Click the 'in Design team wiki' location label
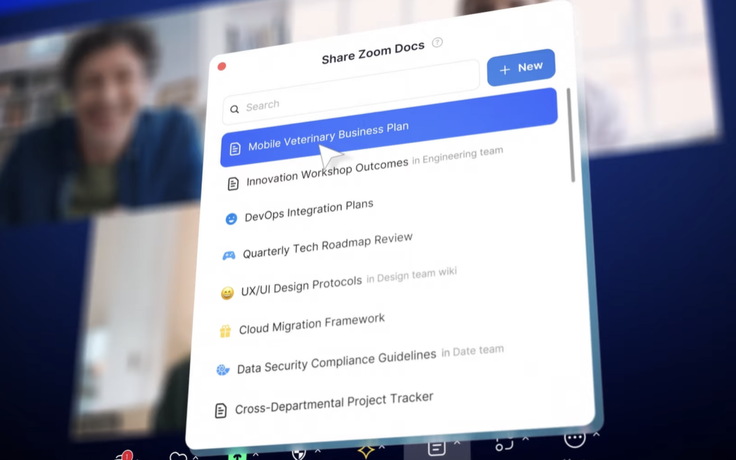736x460 pixels. (411, 275)
